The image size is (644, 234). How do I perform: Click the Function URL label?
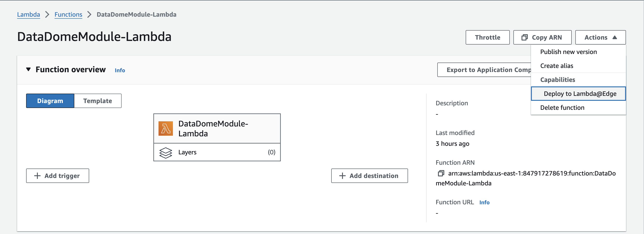pyautogui.click(x=455, y=202)
